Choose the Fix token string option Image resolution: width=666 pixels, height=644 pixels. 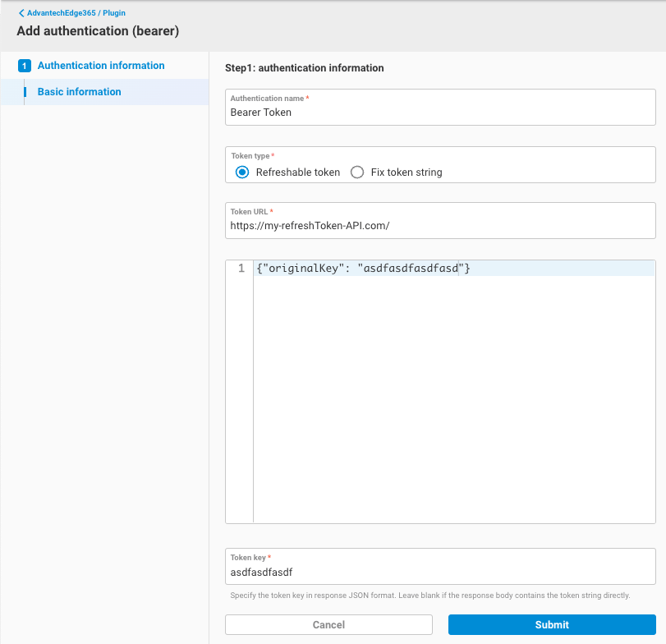click(357, 172)
